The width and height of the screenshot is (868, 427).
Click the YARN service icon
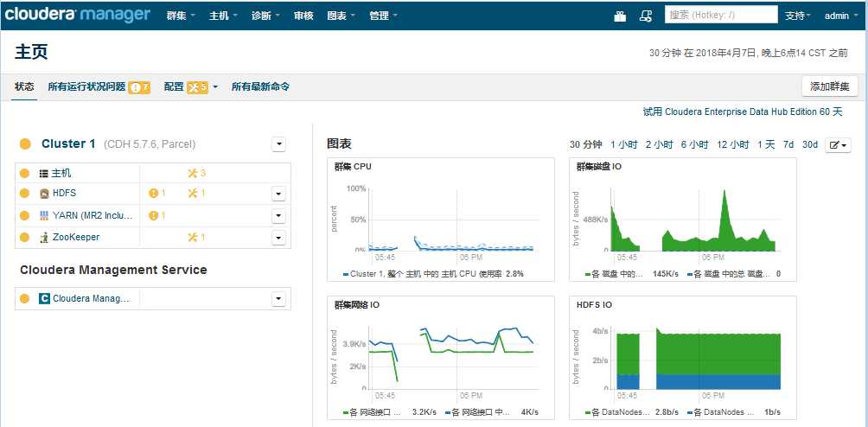[x=44, y=215]
